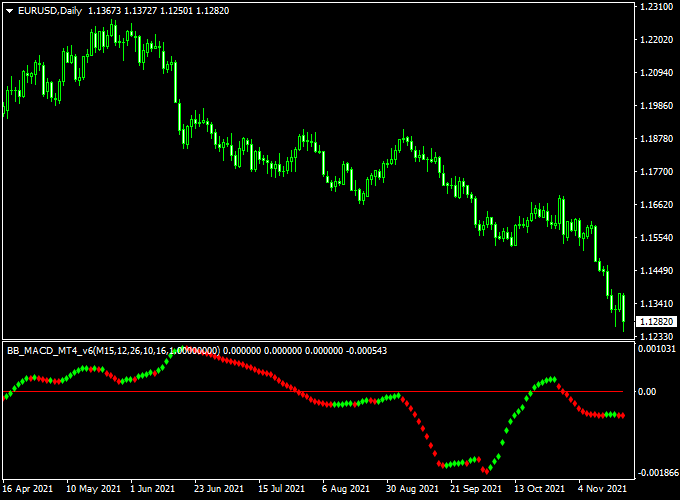Viewport: 680px width, 500px height.
Task: Select the 1.23100 price axis label
Action: coord(657,7)
